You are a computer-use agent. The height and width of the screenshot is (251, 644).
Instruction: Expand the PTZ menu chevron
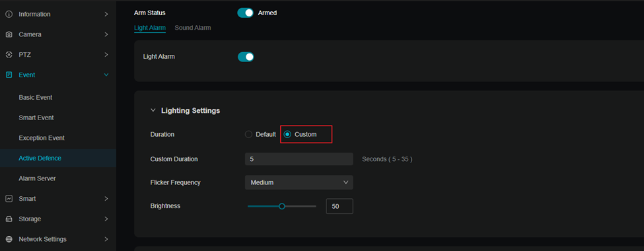point(106,55)
